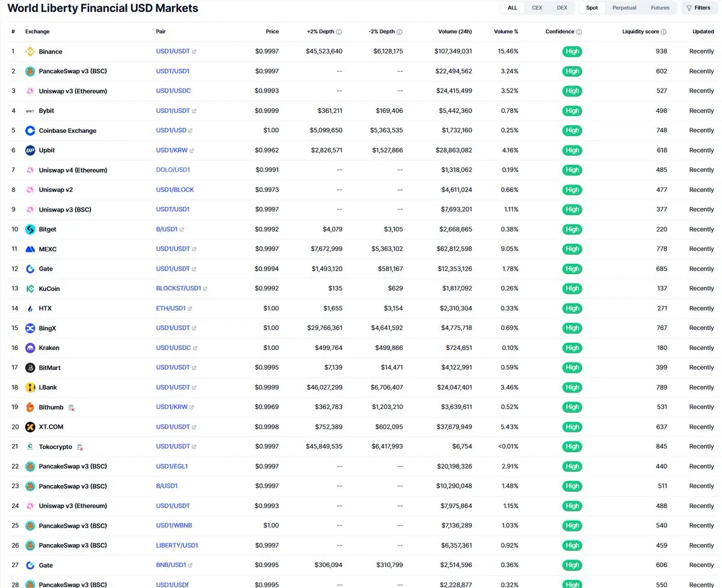The width and height of the screenshot is (722, 588).
Task: Open the LIBERTY/USD1 pair link
Action: [177, 545]
